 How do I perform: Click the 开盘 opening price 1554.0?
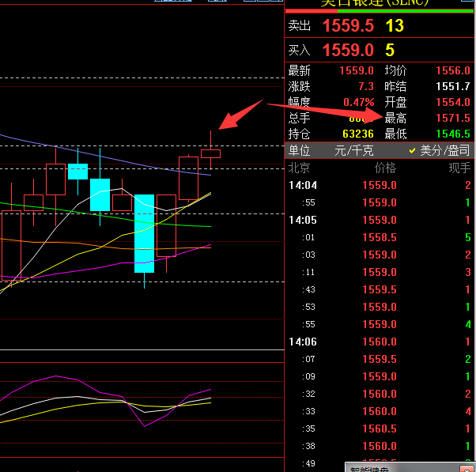click(x=455, y=102)
